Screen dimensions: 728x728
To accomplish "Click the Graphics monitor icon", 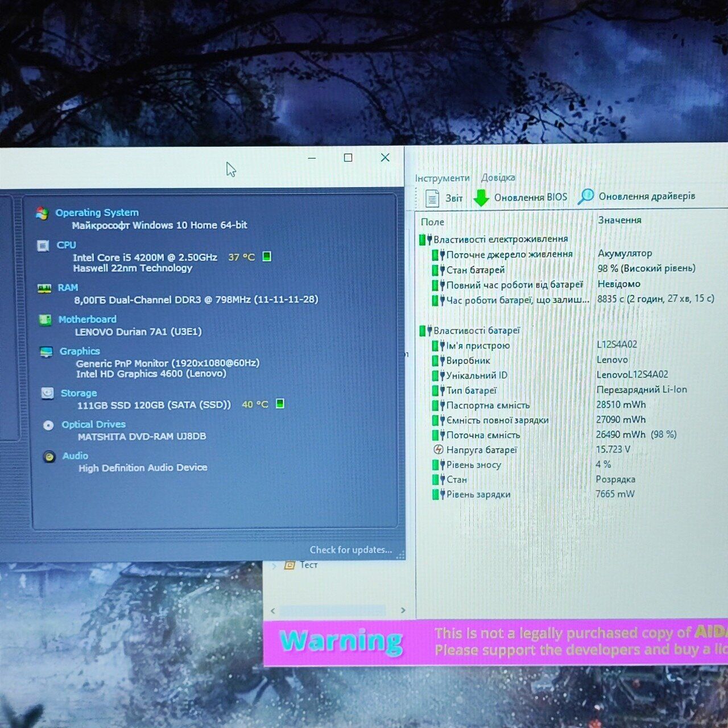I will tap(46, 352).
